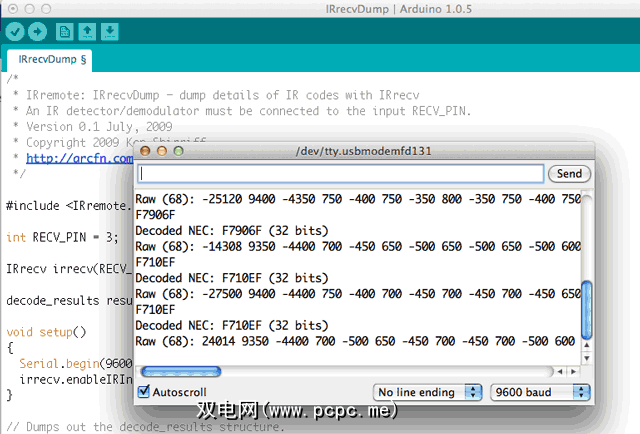Open the http://arcfn.com link in code

tap(80, 158)
